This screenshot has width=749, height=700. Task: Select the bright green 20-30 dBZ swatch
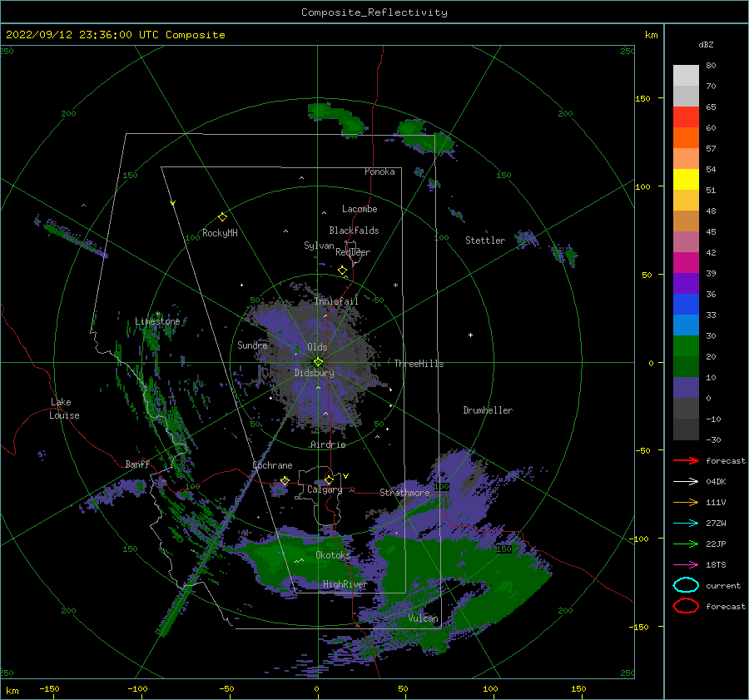point(686,345)
